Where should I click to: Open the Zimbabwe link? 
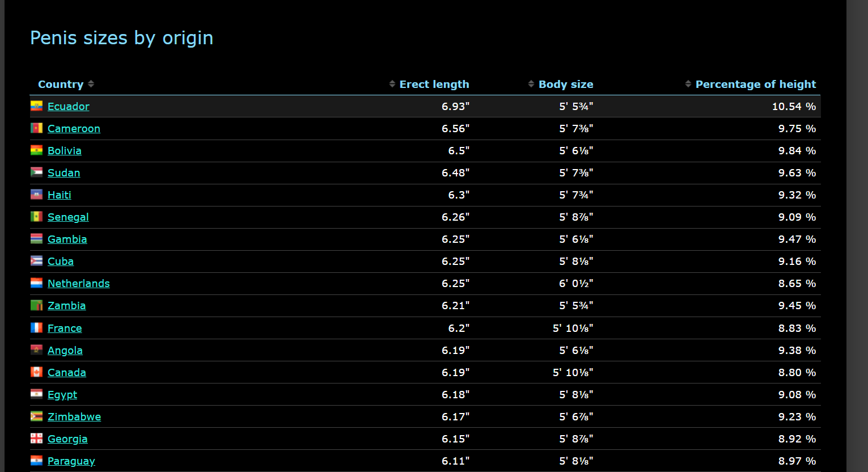click(x=74, y=416)
